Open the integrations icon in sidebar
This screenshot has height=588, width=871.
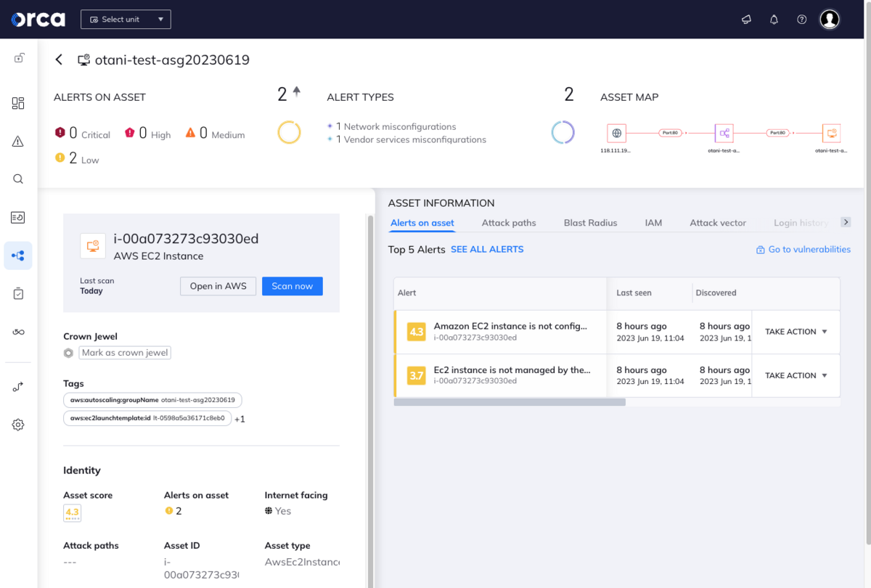(18, 387)
